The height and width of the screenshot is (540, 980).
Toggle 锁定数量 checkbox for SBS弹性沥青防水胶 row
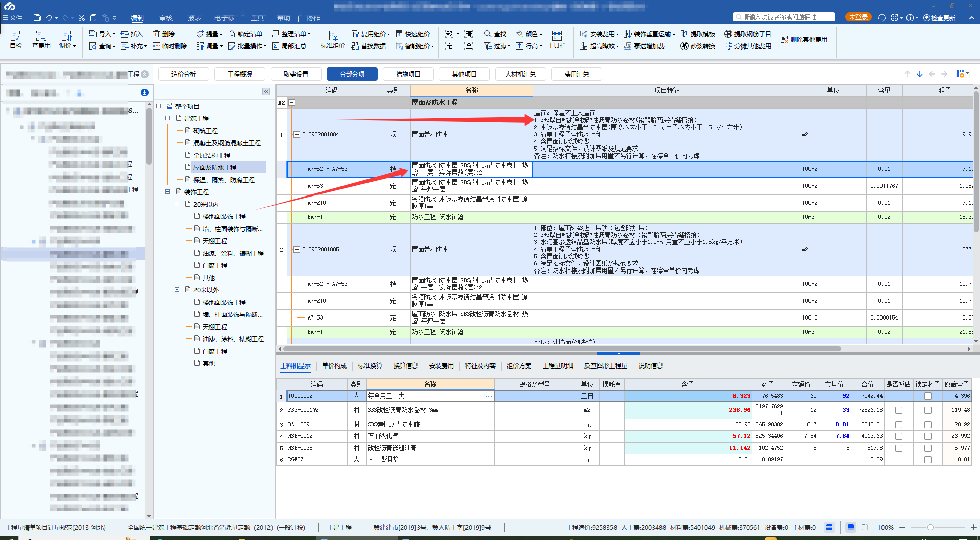(928, 425)
